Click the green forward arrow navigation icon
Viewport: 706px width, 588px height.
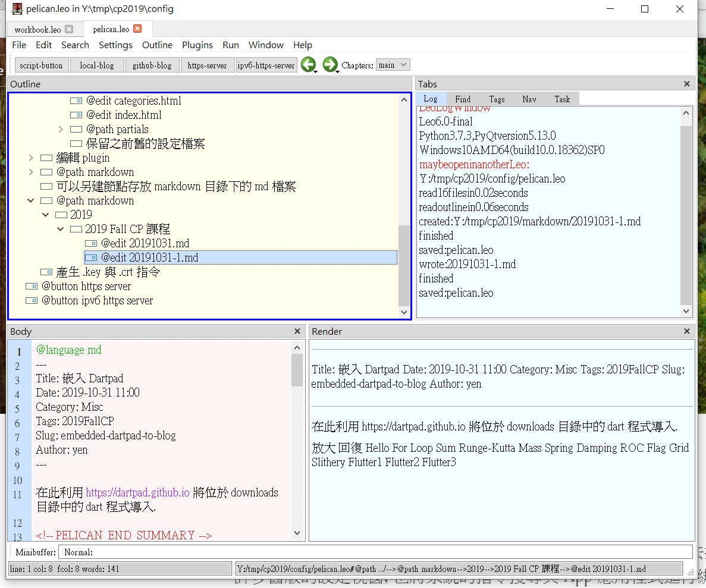tap(330, 65)
